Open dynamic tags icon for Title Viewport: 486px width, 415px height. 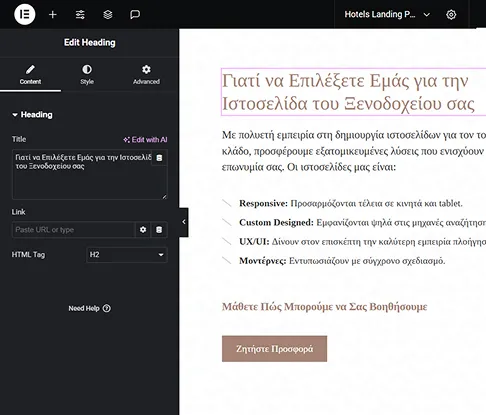point(159,158)
